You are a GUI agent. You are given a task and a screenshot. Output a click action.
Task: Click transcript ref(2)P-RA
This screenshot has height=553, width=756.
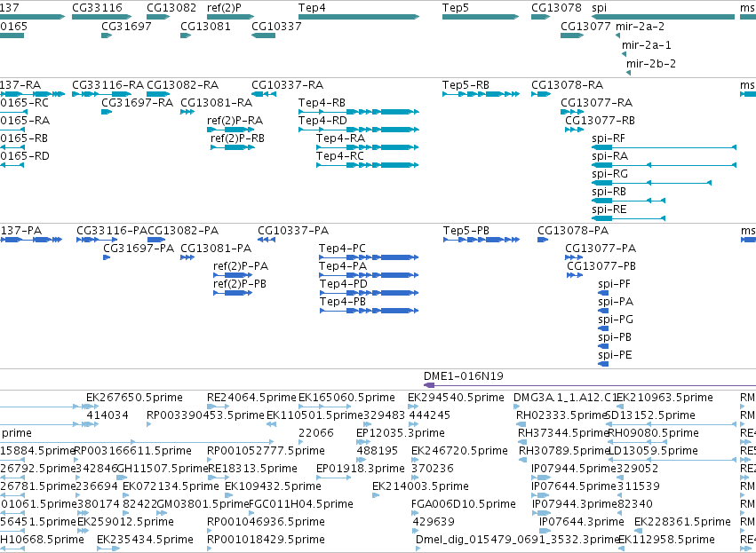[230, 130]
